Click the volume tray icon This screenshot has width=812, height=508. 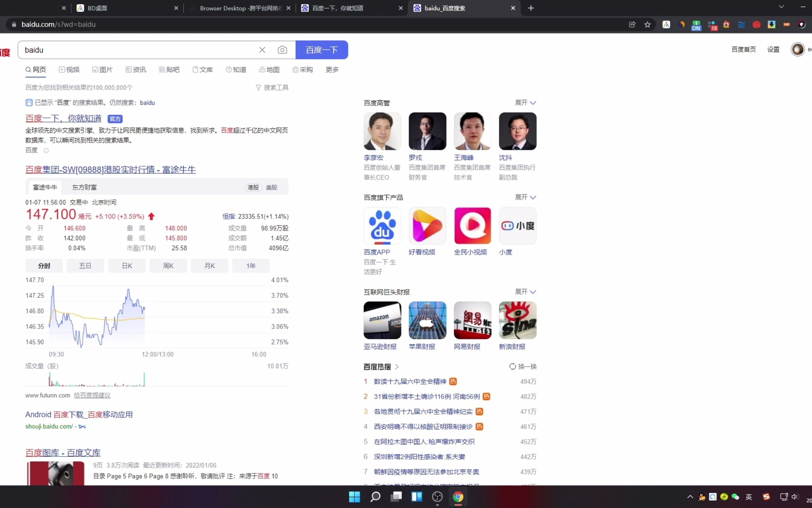(x=795, y=497)
